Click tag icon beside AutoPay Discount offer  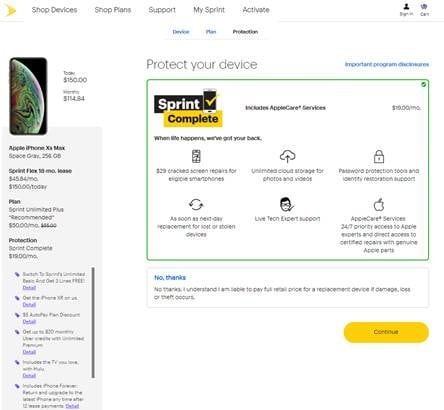point(17,315)
